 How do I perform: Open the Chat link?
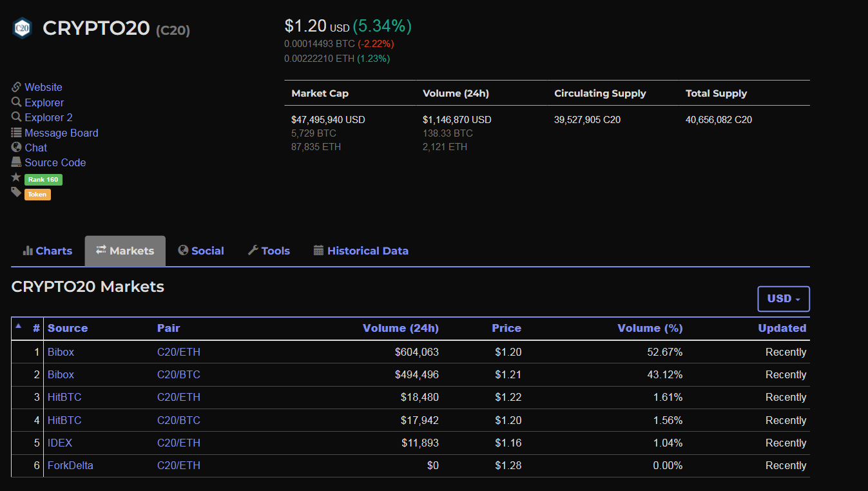tap(35, 148)
